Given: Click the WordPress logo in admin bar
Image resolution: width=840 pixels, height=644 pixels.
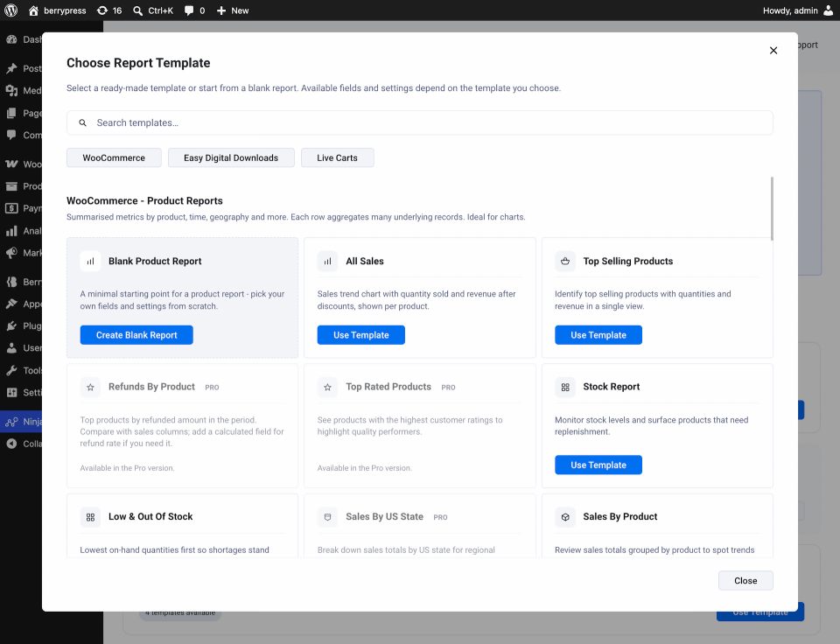Looking at the screenshot, I should [x=11, y=10].
